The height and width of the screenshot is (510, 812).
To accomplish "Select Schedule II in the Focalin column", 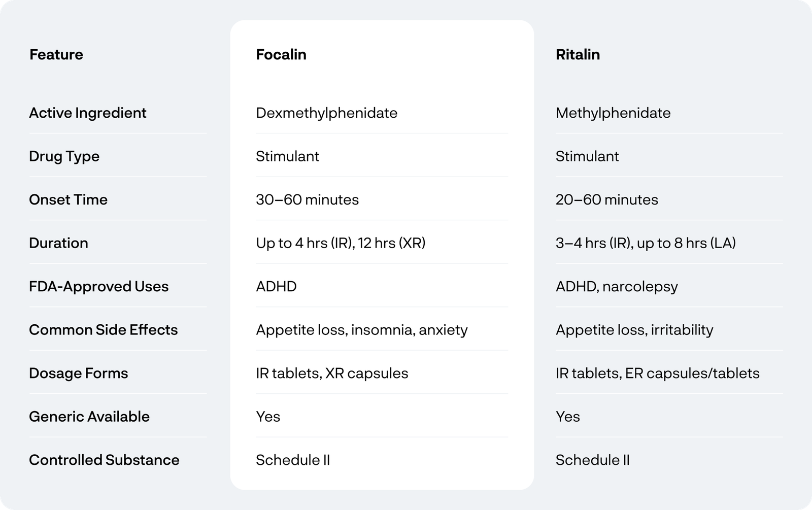I will [x=293, y=460].
